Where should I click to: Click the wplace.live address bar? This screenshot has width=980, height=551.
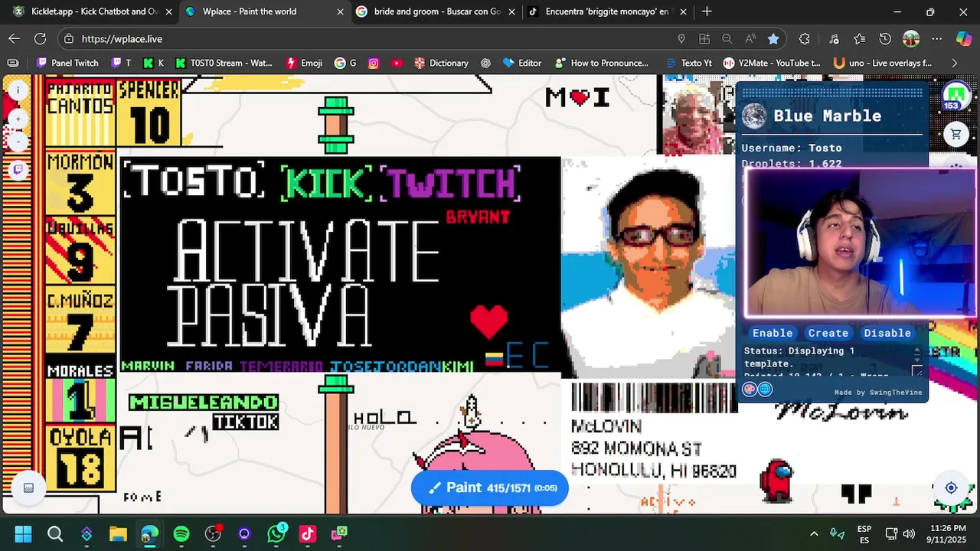coord(367,38)
